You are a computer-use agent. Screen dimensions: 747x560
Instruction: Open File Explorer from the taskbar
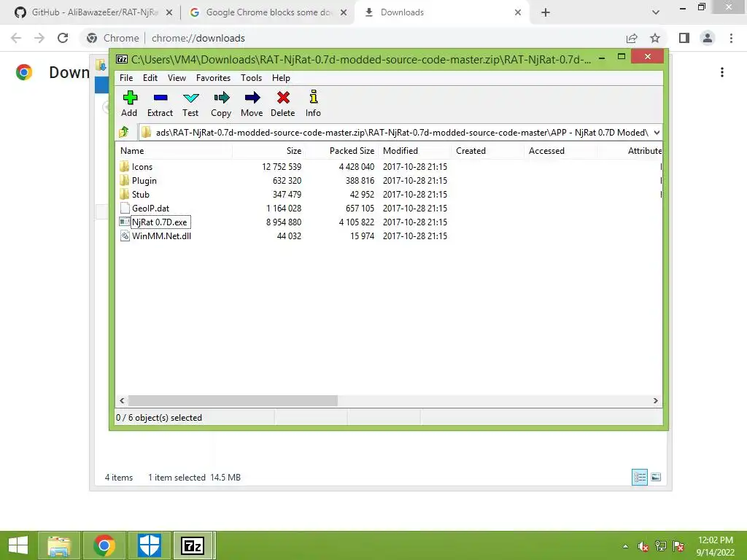[x=59, y=545]
